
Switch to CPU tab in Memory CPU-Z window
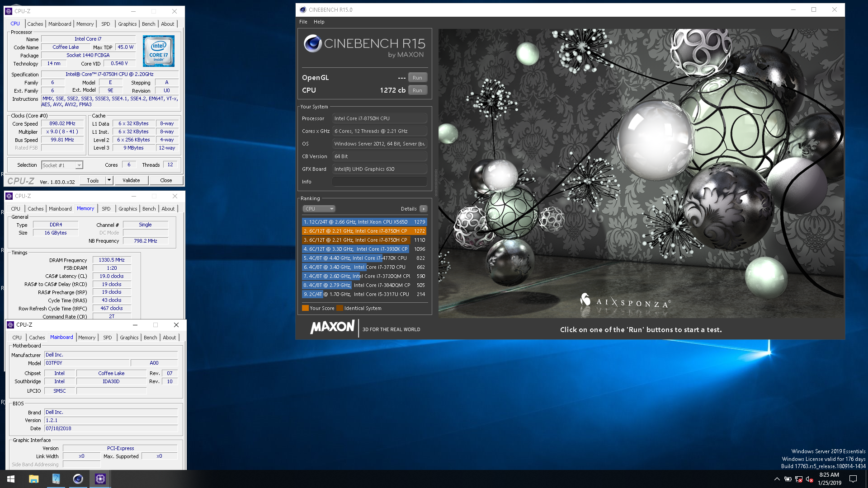[16, 209]
